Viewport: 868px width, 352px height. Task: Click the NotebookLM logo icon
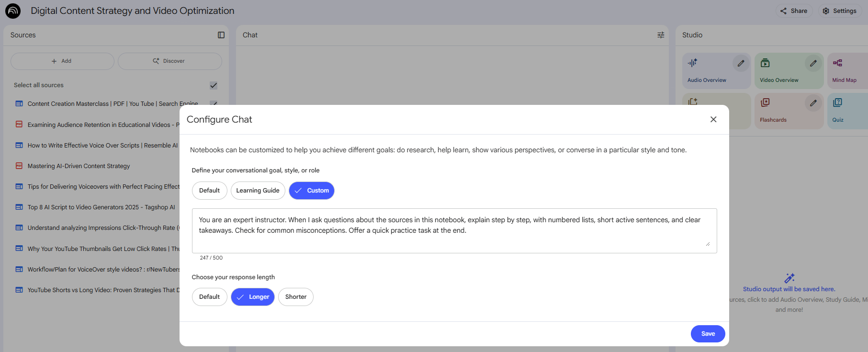[x=13, y=11]
